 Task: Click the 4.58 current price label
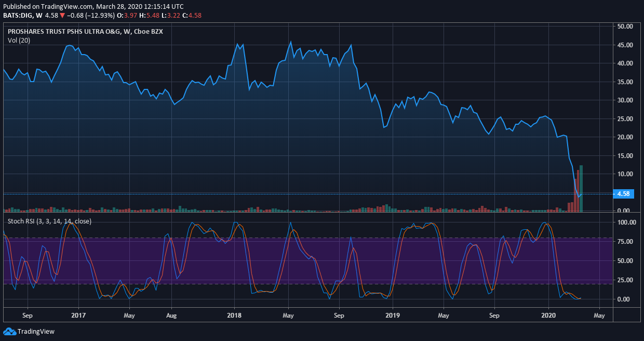pyautogui.click(x=623, y=194)
